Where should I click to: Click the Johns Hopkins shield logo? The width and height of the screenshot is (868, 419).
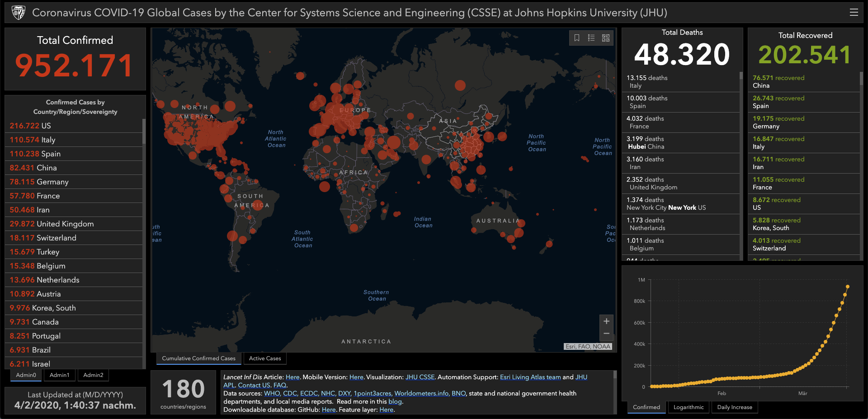pyautogui.click(x=19, y=13)
